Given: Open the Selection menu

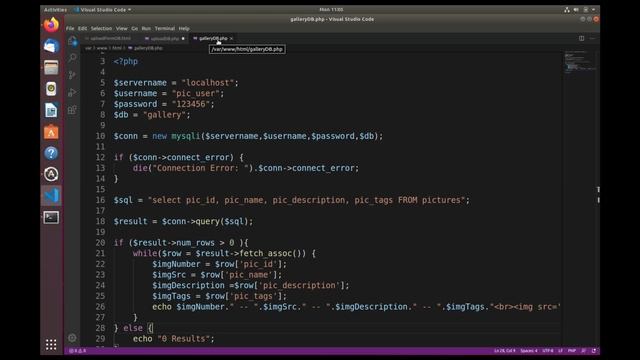Looking at the screenshot, I should coord(101,29).
